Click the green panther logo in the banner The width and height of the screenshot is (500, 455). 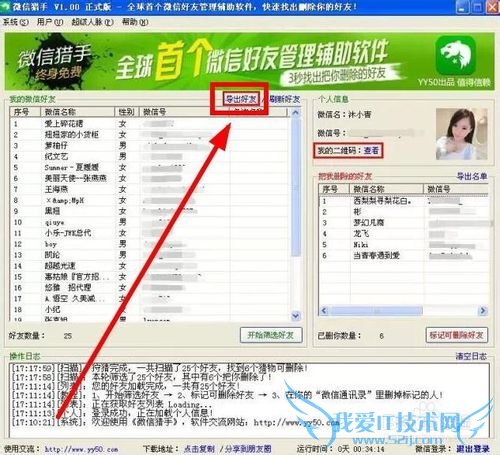click(455, 56)
